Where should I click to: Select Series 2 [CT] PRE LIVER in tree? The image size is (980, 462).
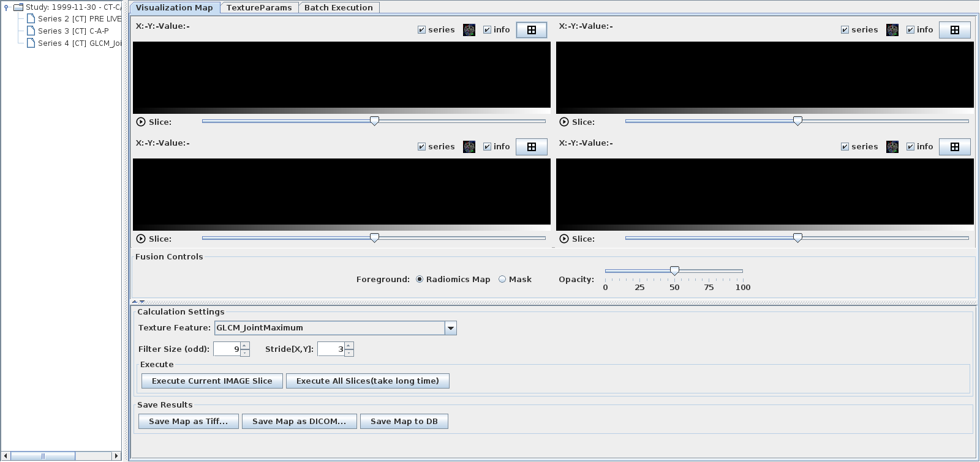click(80, 19)
